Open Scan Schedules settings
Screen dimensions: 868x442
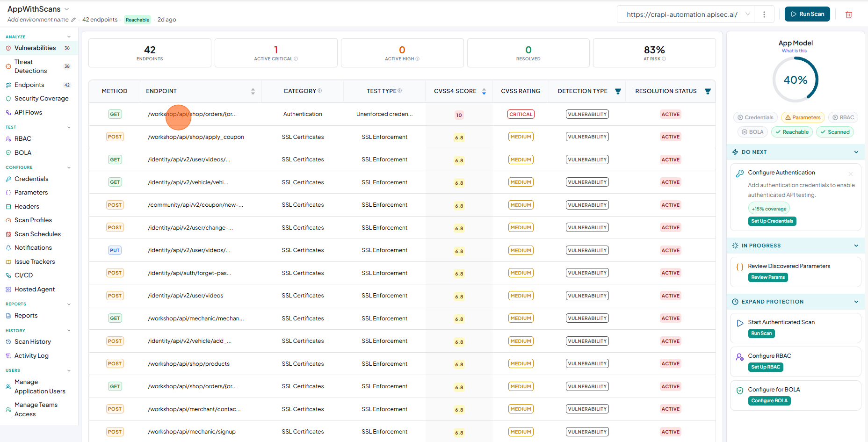[x=39, y=234]
